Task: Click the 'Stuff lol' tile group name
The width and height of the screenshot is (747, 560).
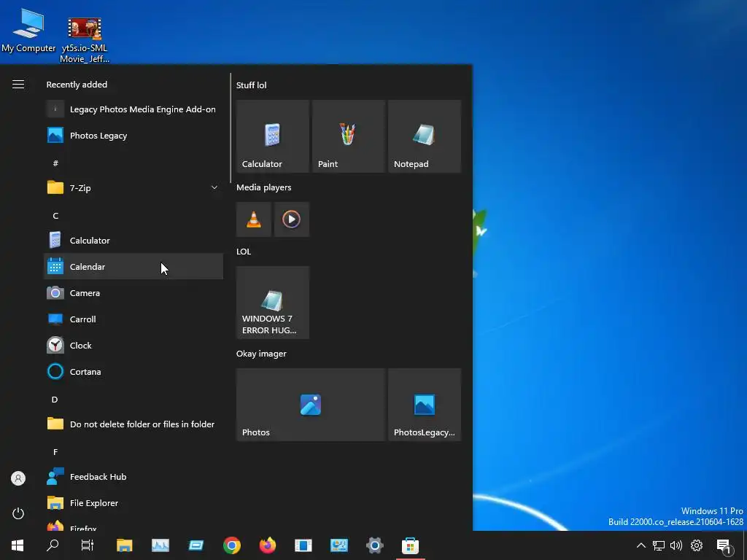Action: pyautogui.click(x=252, y=85)
